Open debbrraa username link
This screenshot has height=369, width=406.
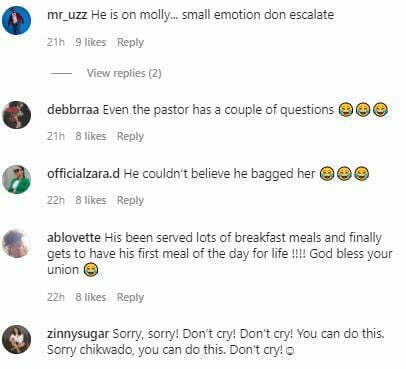pyautogui.click(x=73, y=110)
